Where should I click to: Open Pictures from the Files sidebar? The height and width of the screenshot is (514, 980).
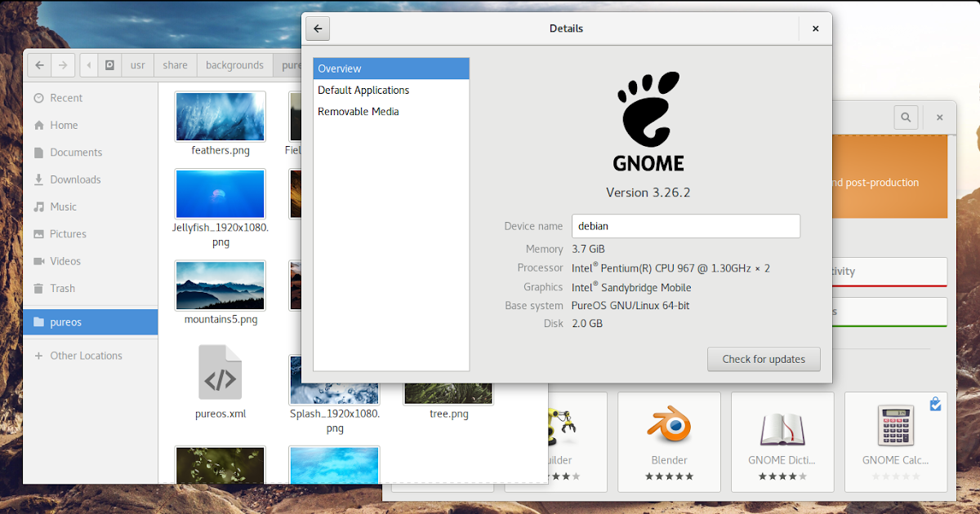pyautogui.click(x=72, y=233)
